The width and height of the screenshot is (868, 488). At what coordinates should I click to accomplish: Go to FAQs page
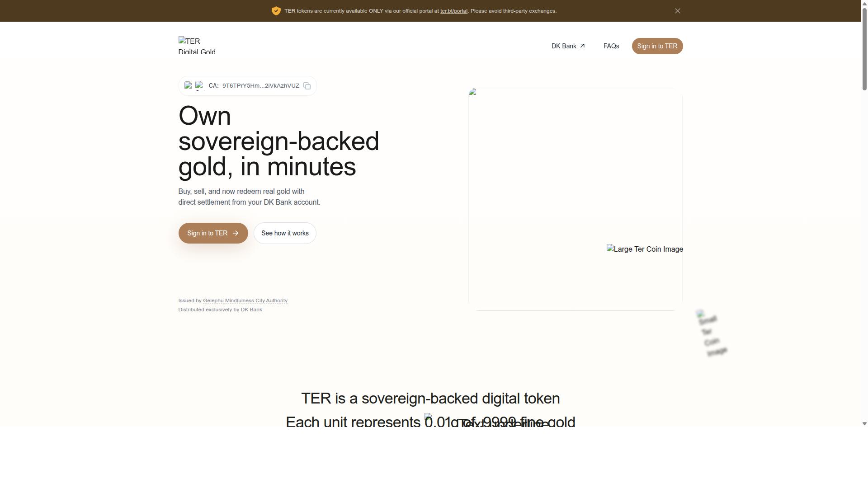click(611, 46)
